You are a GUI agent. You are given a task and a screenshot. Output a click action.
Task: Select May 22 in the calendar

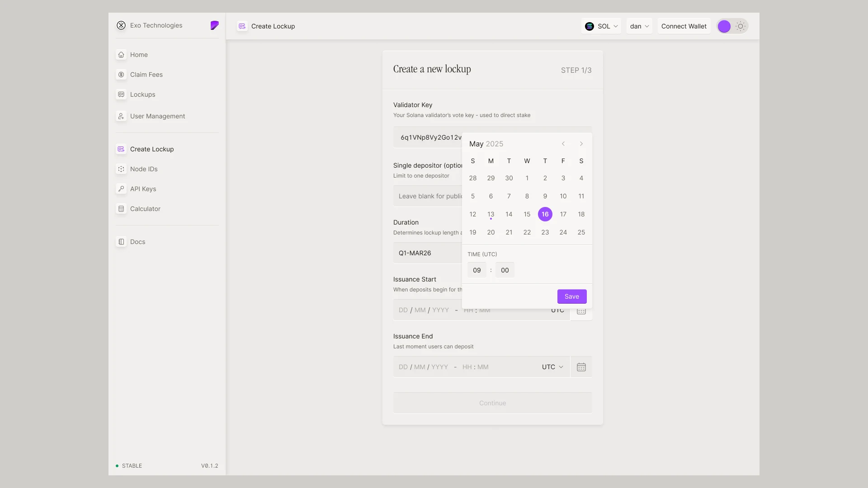point(527,232)
